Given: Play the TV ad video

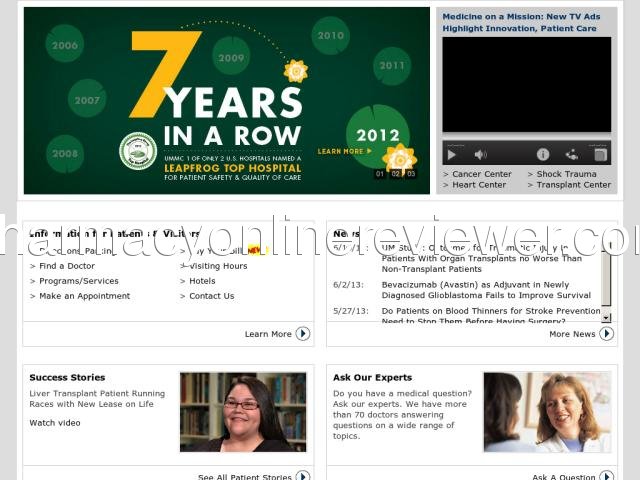Looking at the screenshot, I should pyautogui.click(x=451, y=155).
